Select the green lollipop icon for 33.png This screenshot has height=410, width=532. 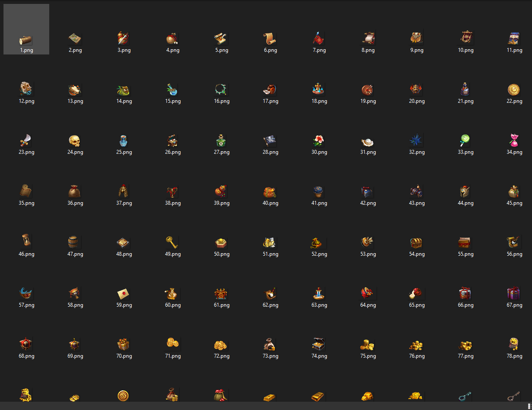pyautogui.click(x=465, y=141)
